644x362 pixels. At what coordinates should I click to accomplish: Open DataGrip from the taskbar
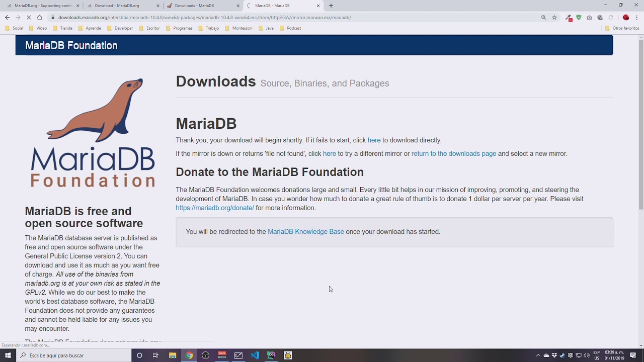coord(271,355)
